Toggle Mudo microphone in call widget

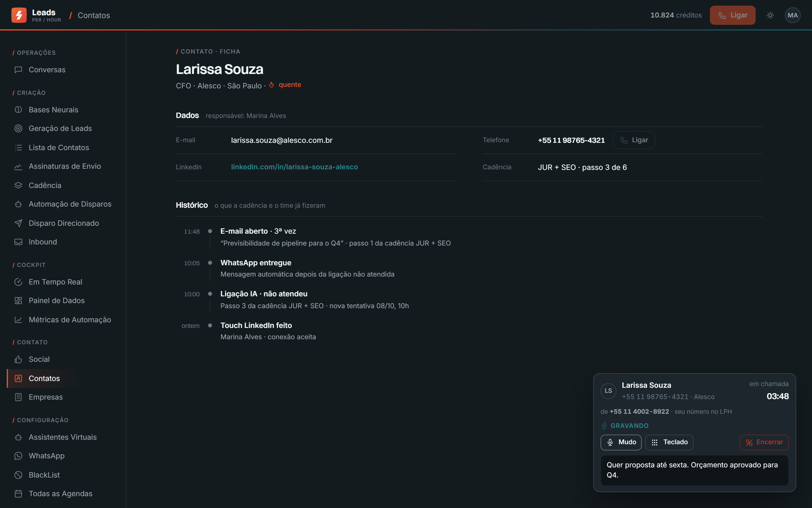pyautogui.click(x=621, y=442)
